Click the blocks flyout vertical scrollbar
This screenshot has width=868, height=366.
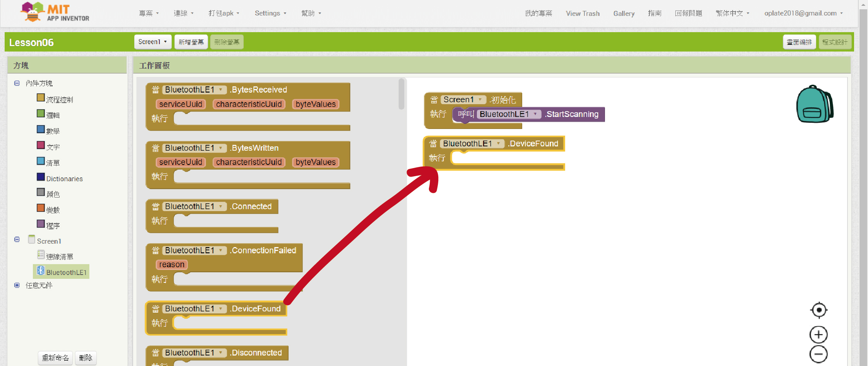click(402, 94)
